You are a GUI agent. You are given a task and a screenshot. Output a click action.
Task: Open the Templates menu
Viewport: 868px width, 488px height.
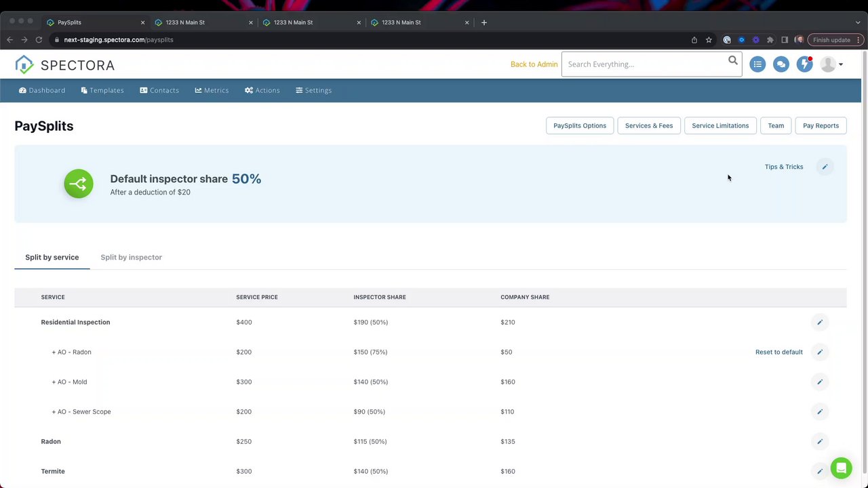pos(102,90)
